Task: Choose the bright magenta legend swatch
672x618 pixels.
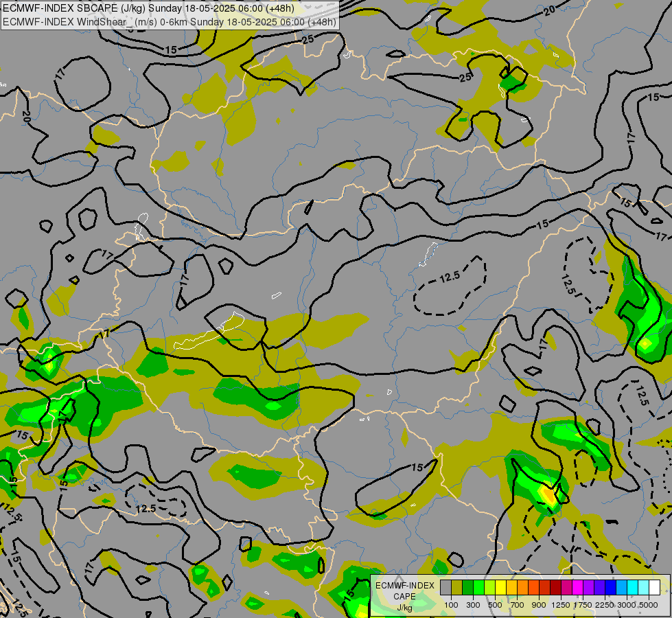Action: tap(578, 588)
